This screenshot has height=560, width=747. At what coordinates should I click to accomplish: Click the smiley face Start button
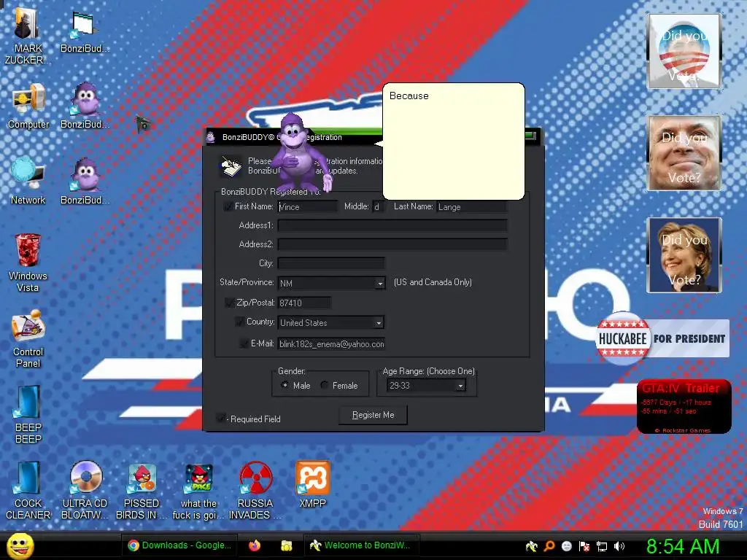click(20, 545)
